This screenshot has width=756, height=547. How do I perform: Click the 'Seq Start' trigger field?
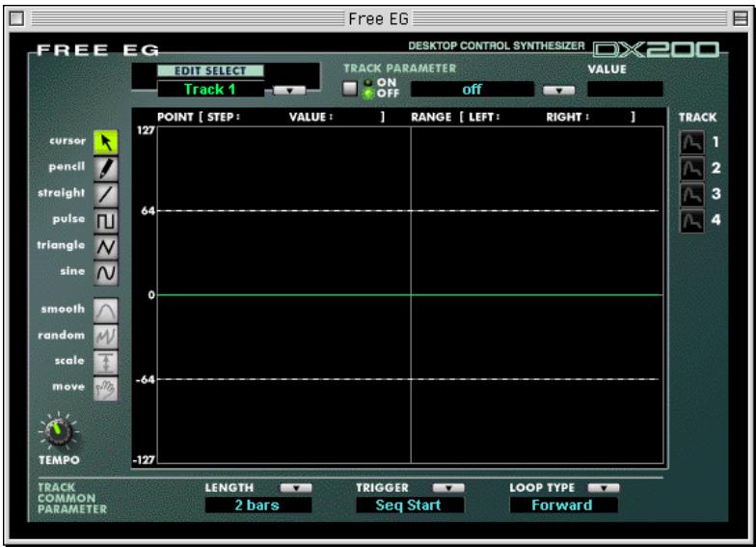[x=410, y=506]
